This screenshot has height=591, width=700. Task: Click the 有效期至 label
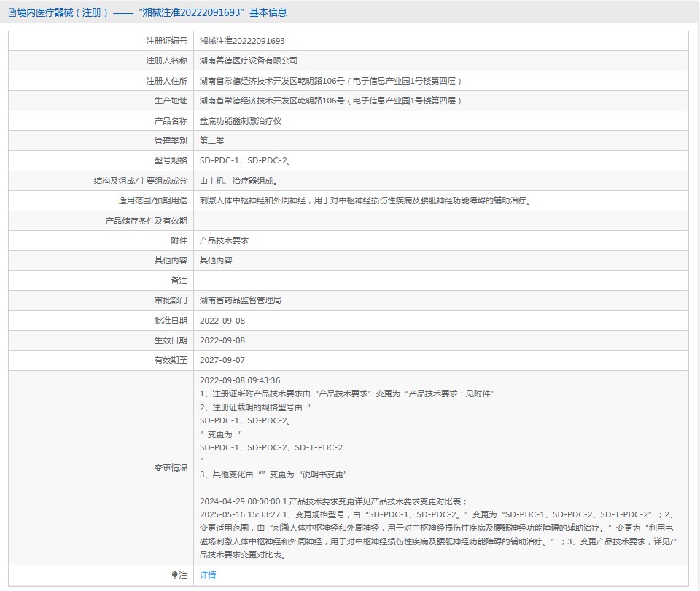[x=171, y=360]
